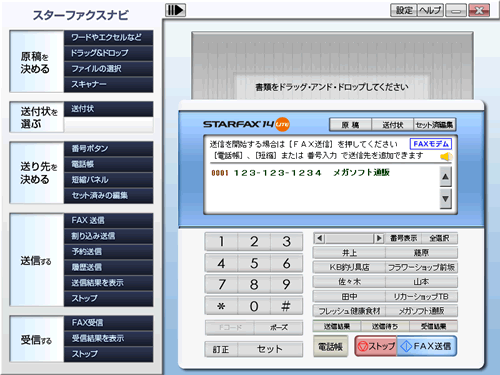Click the FAXモデム indicator button
This screenshot has width=500, height=375.
[431, 144]
